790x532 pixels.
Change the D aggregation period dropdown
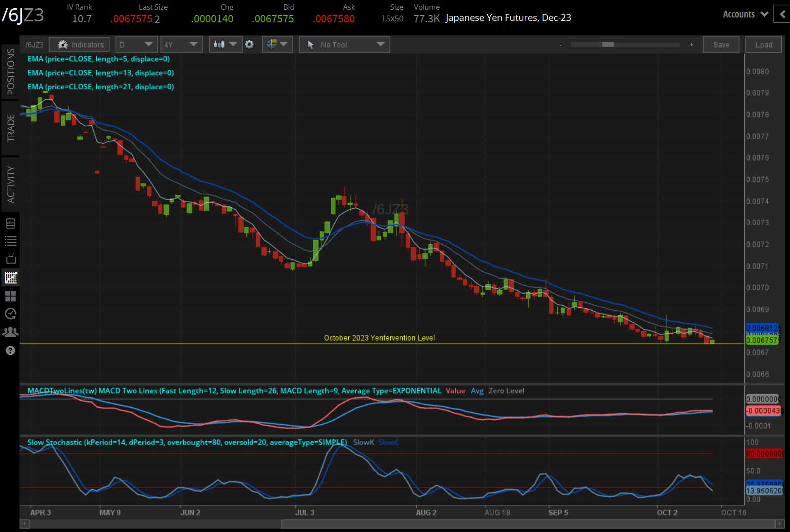click(136, 45)
